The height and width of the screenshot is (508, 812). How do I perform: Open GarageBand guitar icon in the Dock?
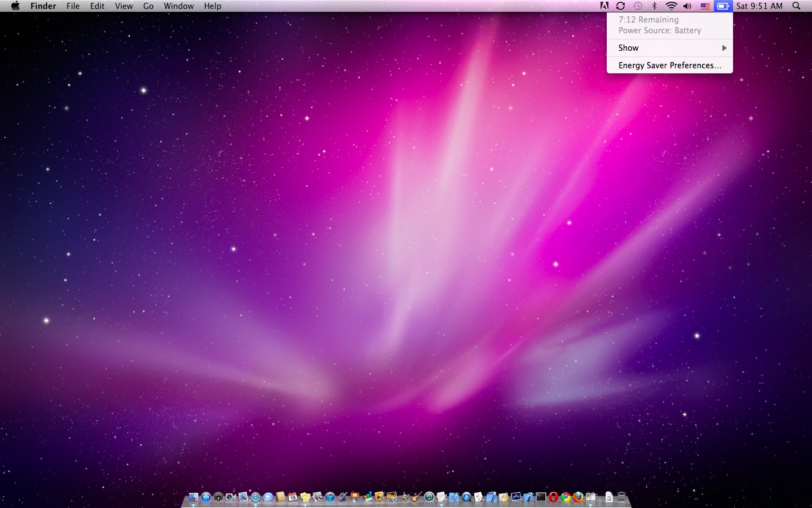pyautogui.click(x=417, y=497)
